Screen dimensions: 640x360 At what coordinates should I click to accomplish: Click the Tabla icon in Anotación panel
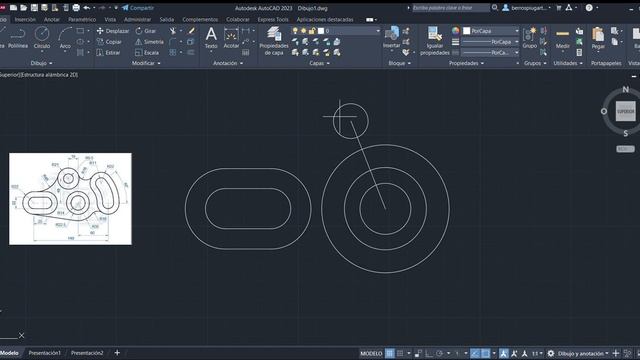point(245,53)
